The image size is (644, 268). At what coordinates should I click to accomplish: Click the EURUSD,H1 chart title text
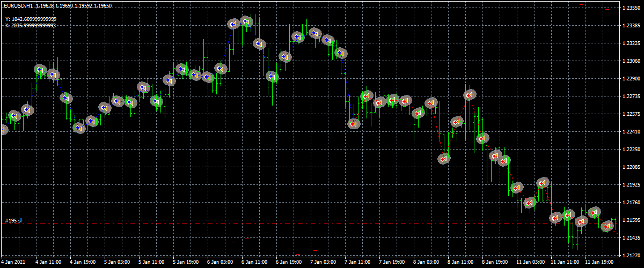pyautogui.click(x=18, y=6)
